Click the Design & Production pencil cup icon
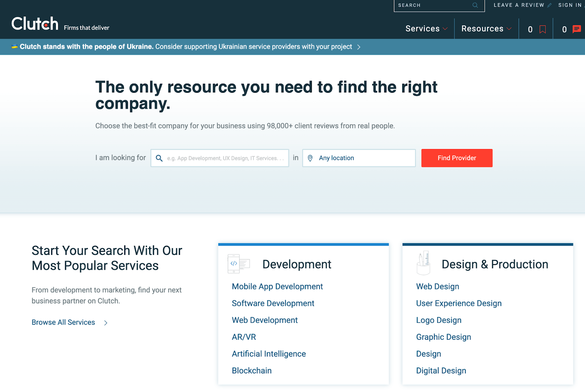 pos(423,263)
